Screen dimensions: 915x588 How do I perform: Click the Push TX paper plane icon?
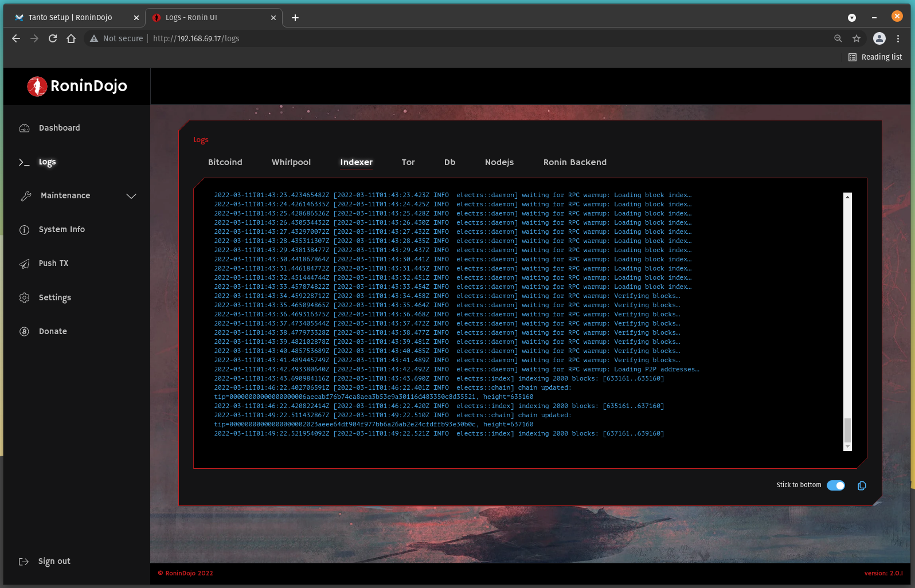point(24,264)
